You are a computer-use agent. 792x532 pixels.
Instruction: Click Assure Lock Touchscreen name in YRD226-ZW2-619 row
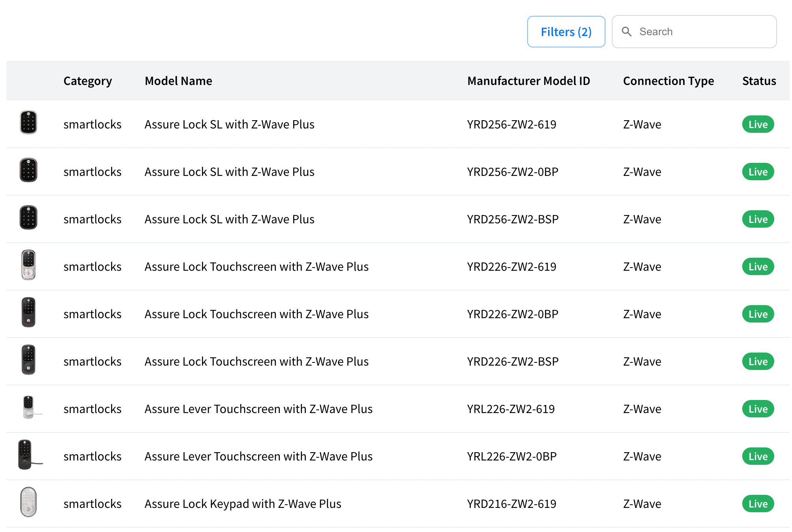tap(256, 267)
